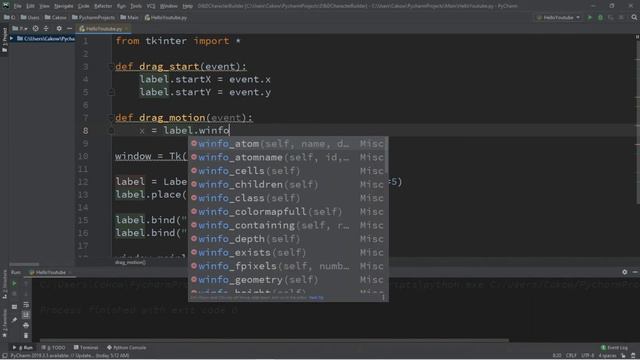640x360 pixels.
Task: Choose winfo_atomname from completion list
Action: tap(287, 157)
